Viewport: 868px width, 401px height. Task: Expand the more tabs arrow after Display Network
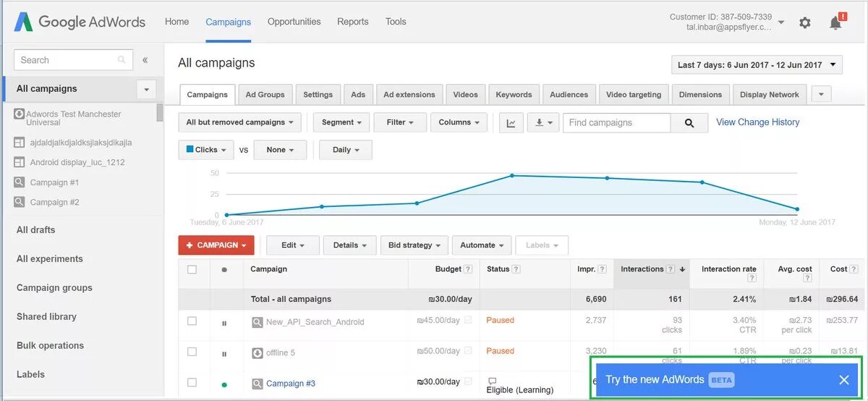click(821, 95)
